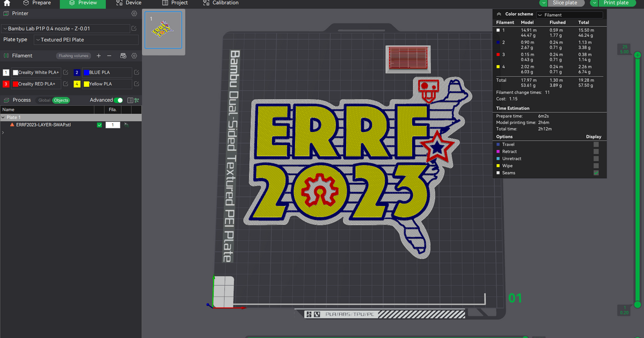Collapse the Plate 1 tree item
Viewport: 644px width, 338px height.
(x=3, y=117)
